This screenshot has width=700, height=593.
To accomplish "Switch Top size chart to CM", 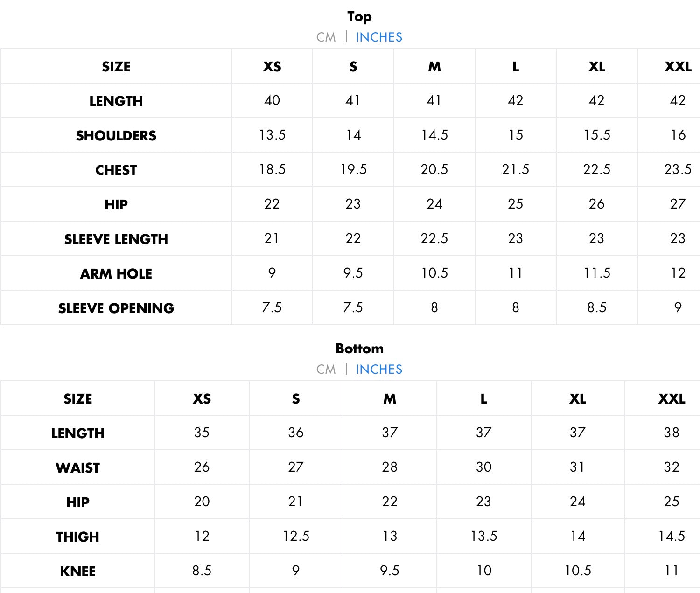I will tap(326, 37).
